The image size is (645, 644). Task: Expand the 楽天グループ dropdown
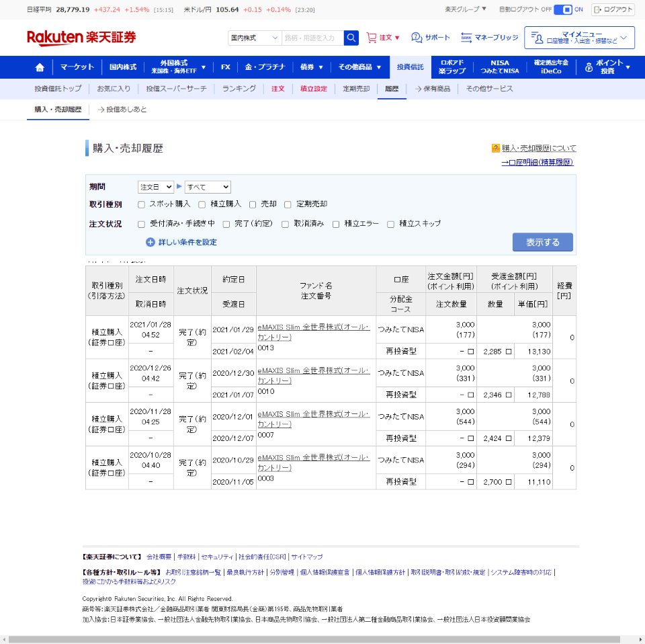(x=466, y=9)
